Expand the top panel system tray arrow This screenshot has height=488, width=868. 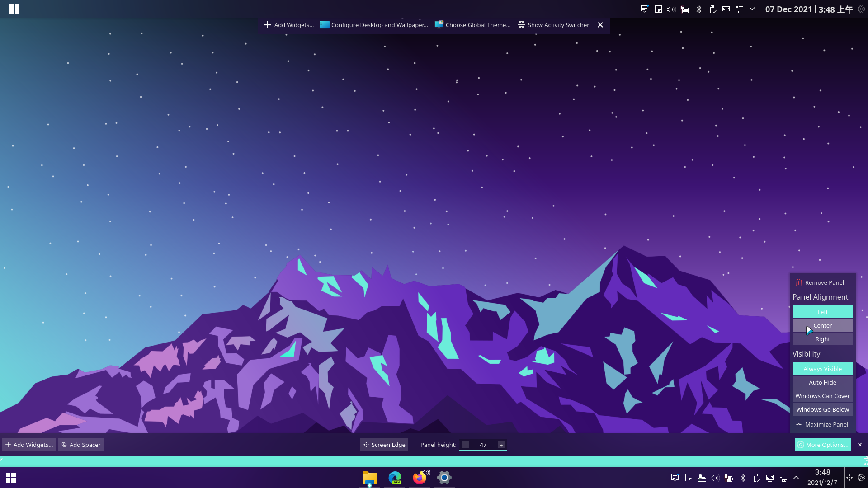752,9
